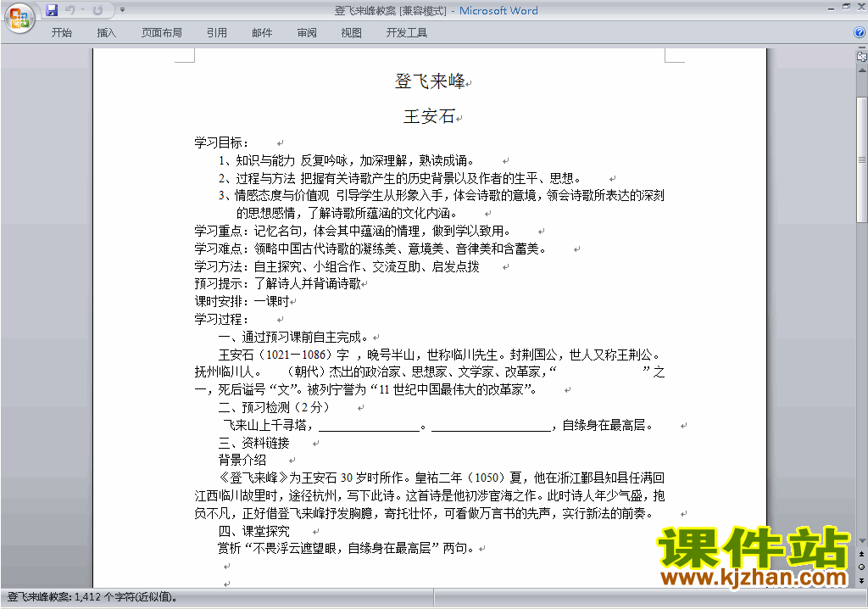Click the line 预习提示:了解诗人并背诵诗歌
Viewport: 868px width, 609px height.
277,284
